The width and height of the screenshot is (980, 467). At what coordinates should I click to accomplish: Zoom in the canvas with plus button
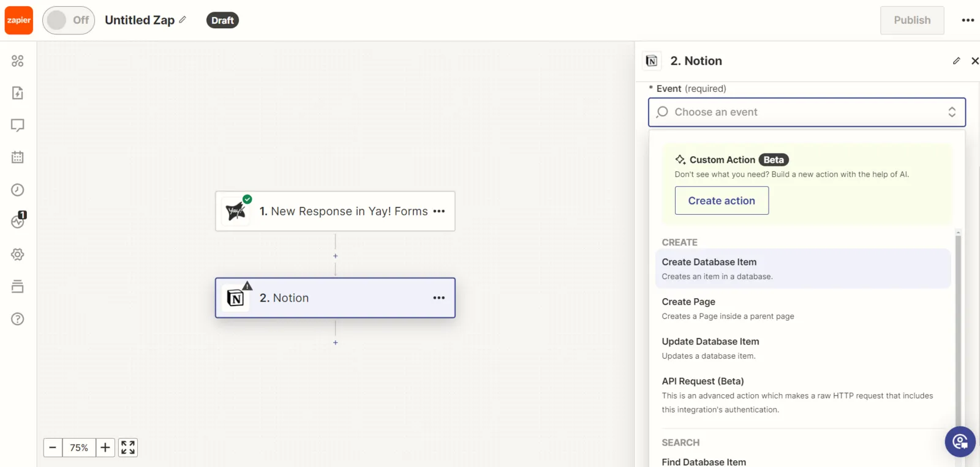click(x=105, y=448)
